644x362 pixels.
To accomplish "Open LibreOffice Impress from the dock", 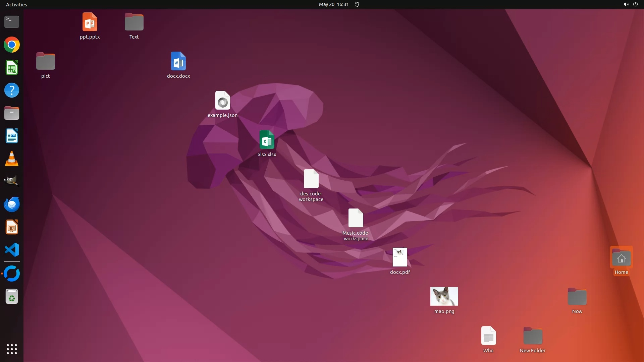I will 12,227.
